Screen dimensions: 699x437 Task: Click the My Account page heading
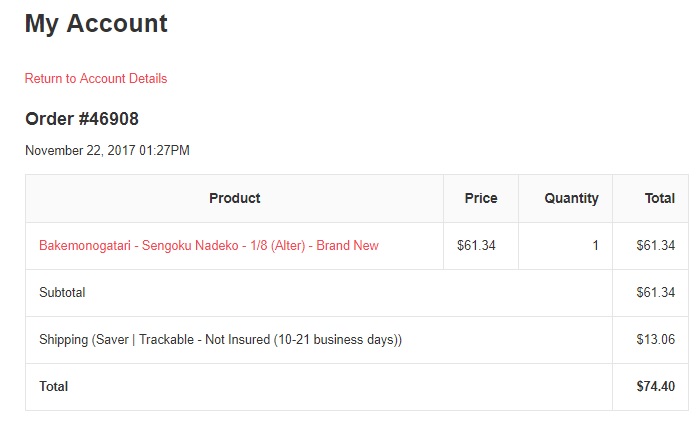[96, 23]
